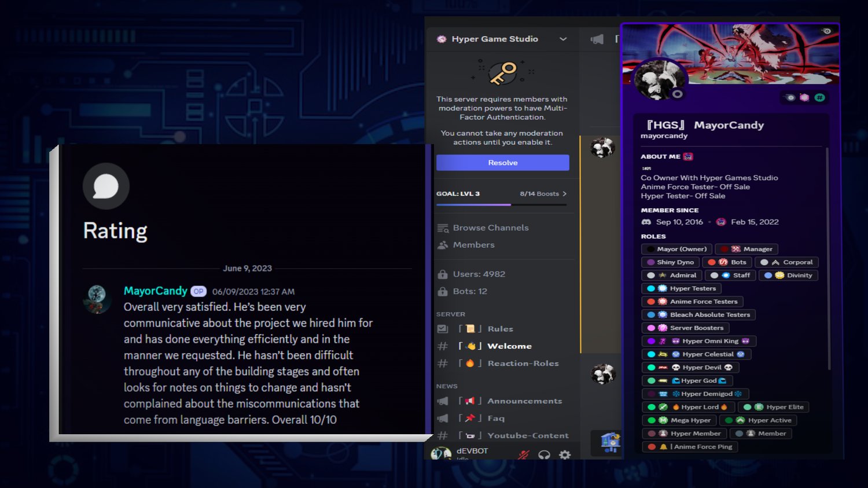Viewport: 868px width, 488px height.
Task: Open Browse Channels
Action: [x=490, y=228]
